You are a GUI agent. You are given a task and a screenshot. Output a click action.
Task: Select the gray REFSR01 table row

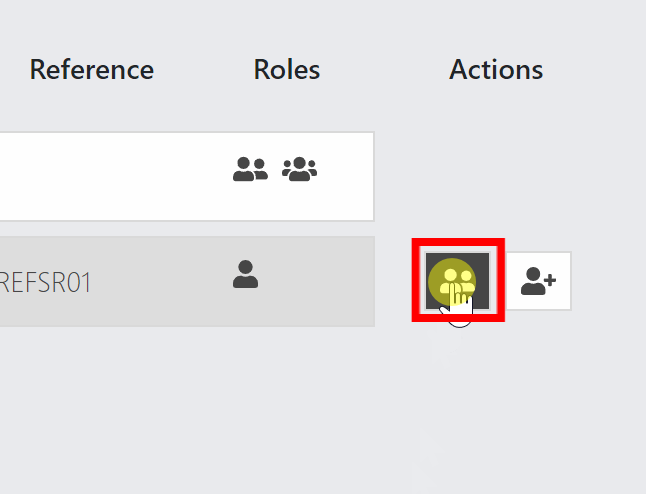coord(187,281)
